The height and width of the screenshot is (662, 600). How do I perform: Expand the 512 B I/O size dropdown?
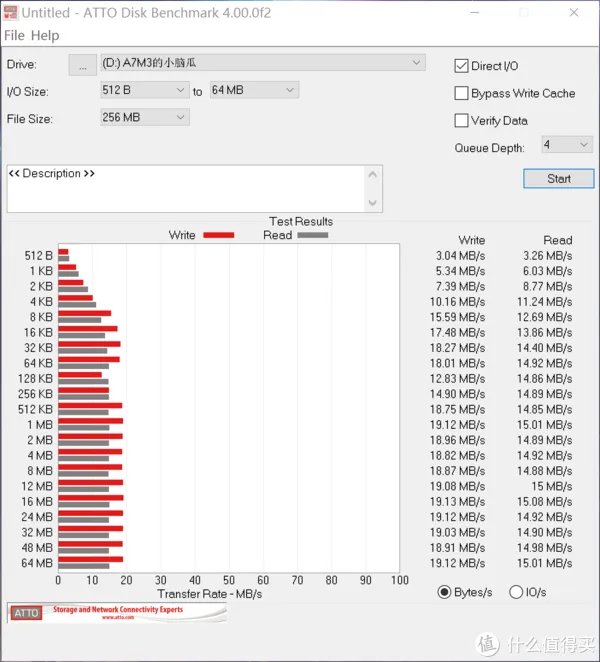click(x=145, y=90)
